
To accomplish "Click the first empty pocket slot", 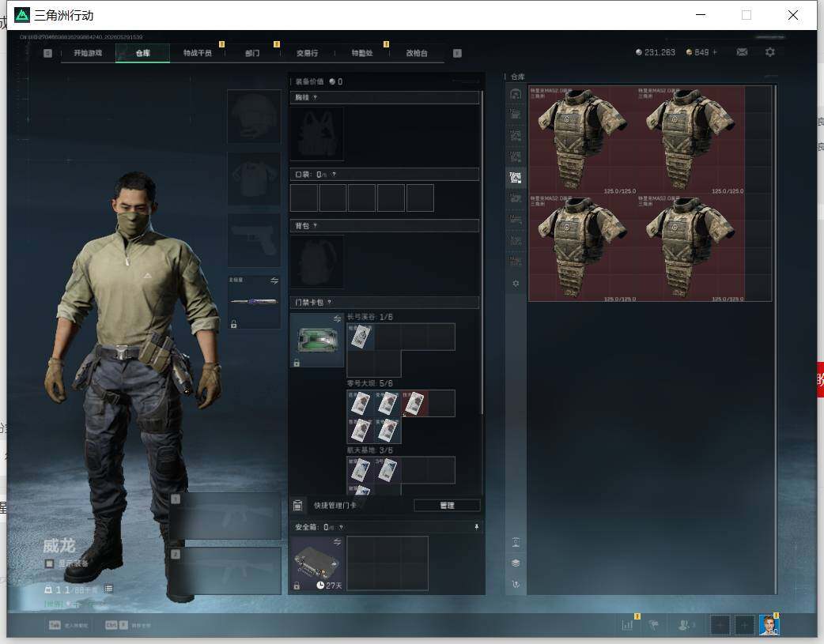I will [x=304, y=198].
